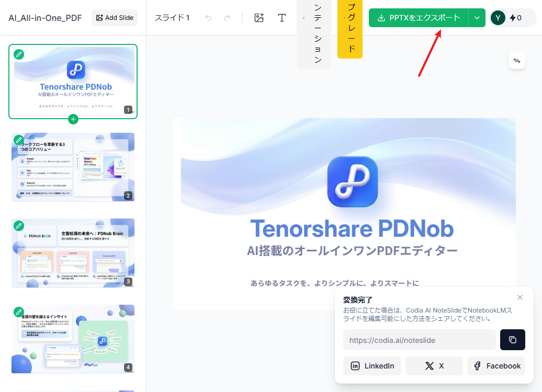Close the 変換完了 notification
The image size is (542, 392).
coord(520,297)
